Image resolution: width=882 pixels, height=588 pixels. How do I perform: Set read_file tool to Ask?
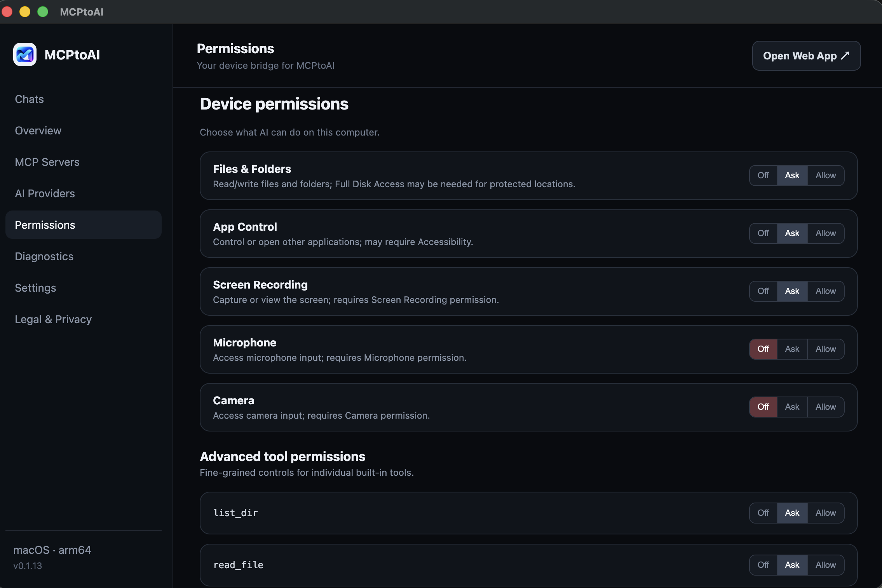pos(792,565)
